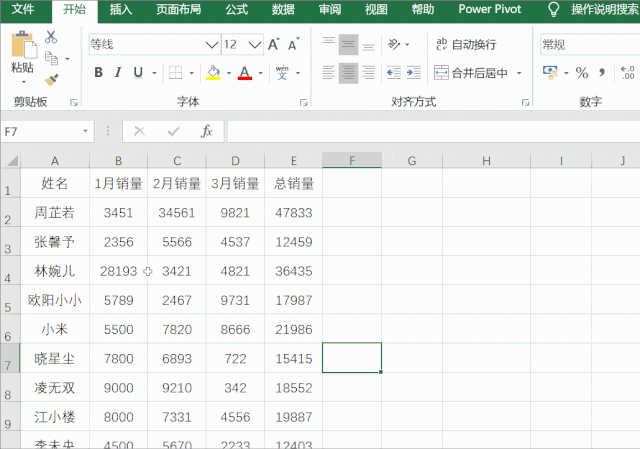This screenshot has width=640, height=449.
Task: Click the insert function fx icon
Action: [x=207, y=131]
